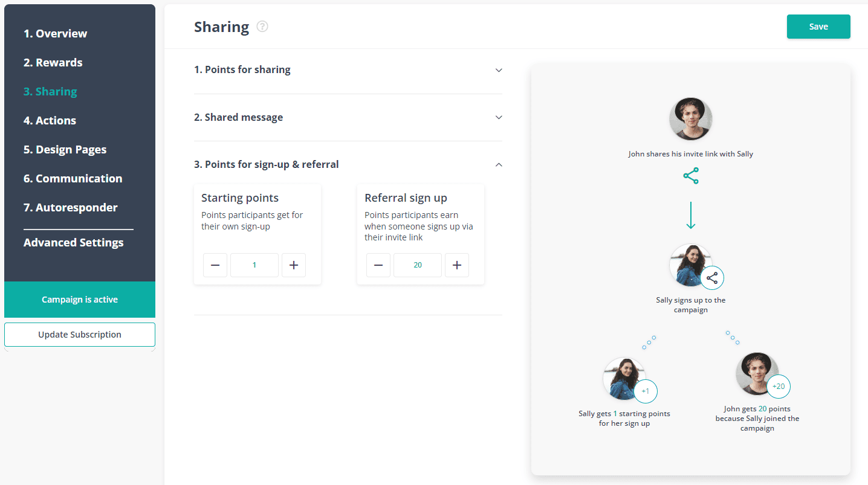This screenshot has width=868, height=485.
Task: Save the sharing configuration
Action: click(818, 27)
